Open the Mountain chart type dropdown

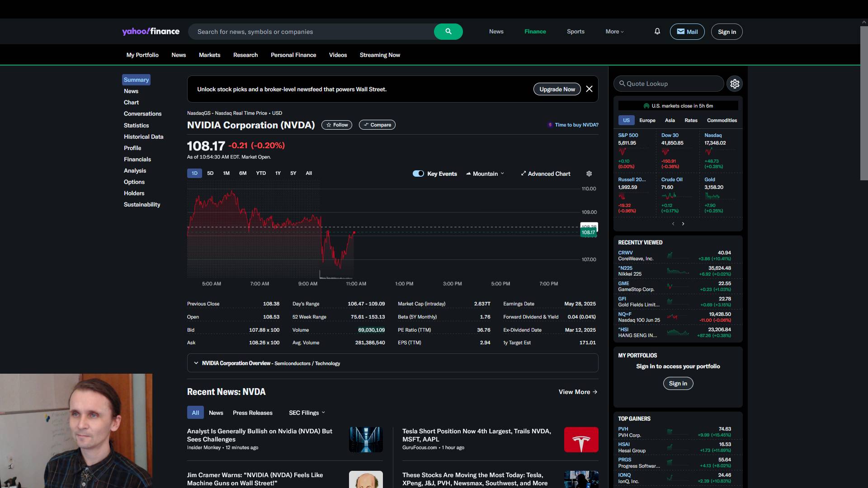[x=485, y=174]
